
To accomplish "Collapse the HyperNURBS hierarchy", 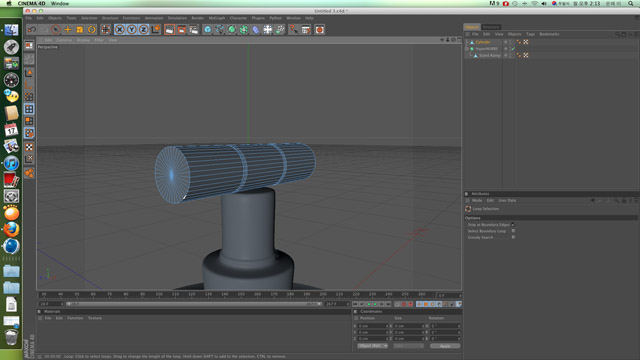I will (x=467, y=49).
